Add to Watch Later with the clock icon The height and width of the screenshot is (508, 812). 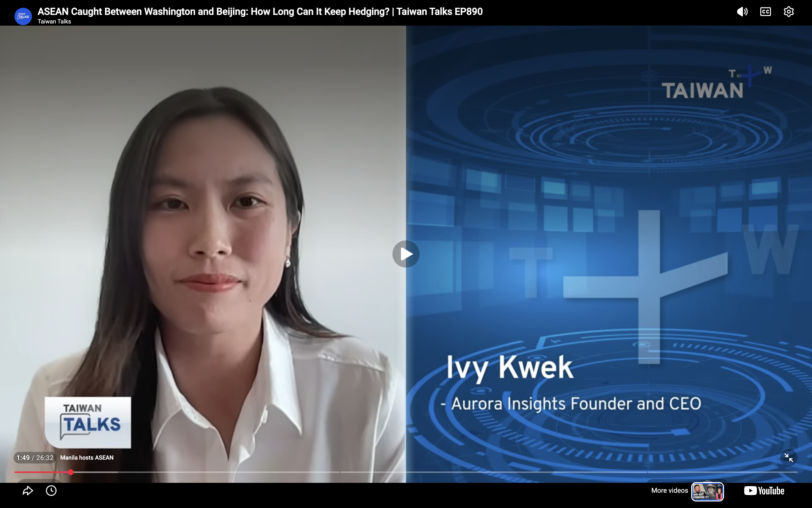(x=51, y=491)
